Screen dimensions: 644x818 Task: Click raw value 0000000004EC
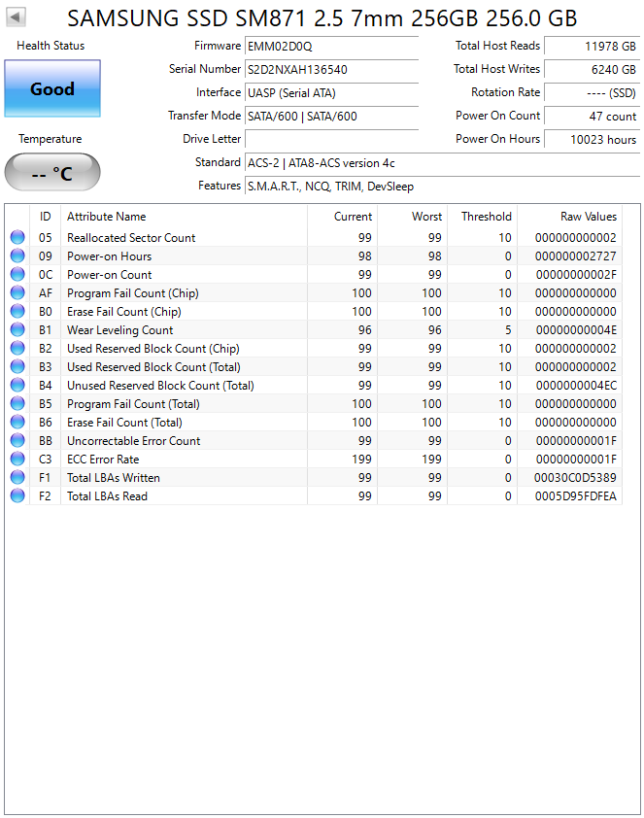tap(576, 386)
